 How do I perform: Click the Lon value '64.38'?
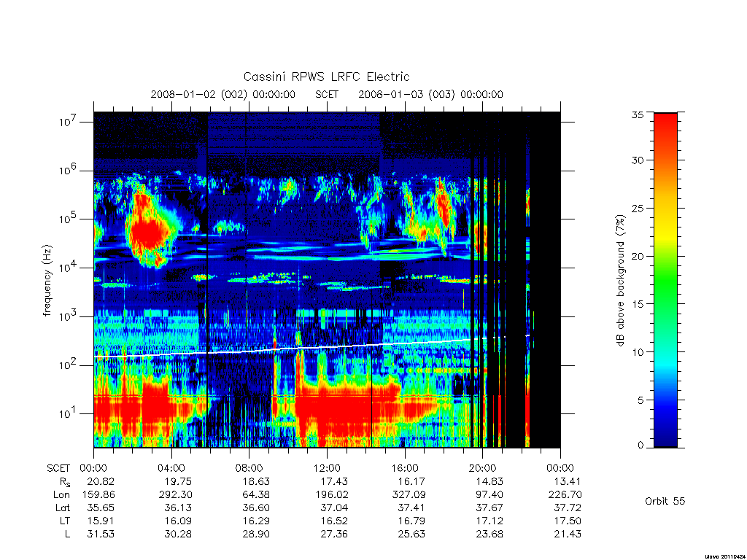coord(256,495)
